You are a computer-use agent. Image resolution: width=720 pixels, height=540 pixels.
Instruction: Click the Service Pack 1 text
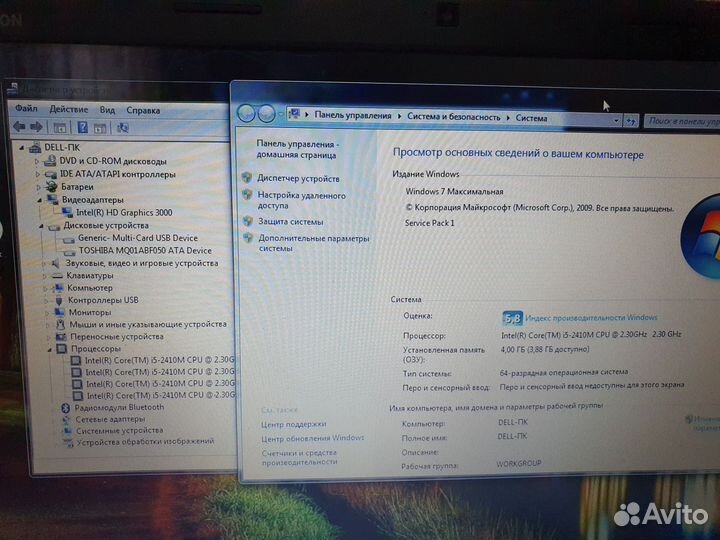[429, 223]
